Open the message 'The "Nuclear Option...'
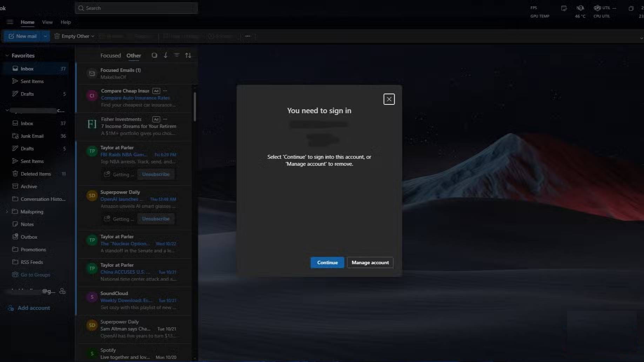 coord(135,244)
